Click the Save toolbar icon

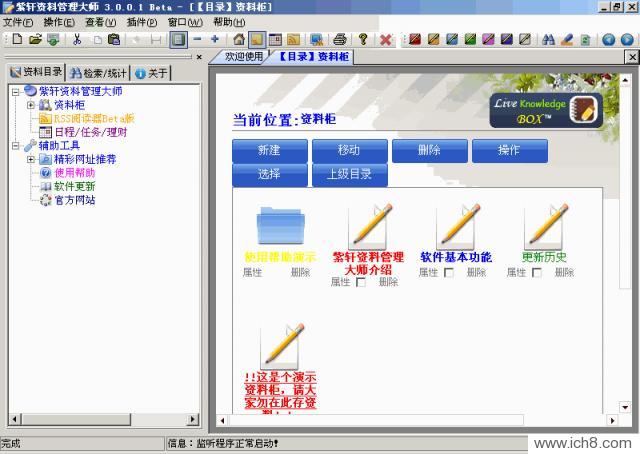[x=53, y=40]
